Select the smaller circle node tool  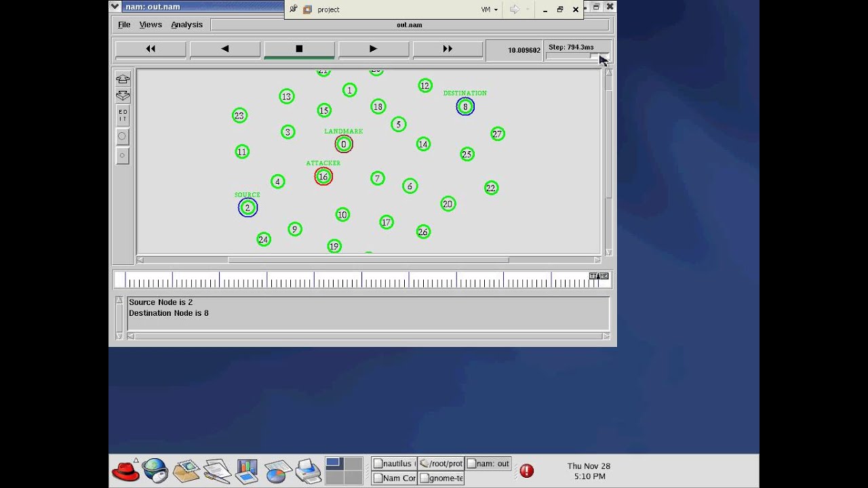(122, 155)
